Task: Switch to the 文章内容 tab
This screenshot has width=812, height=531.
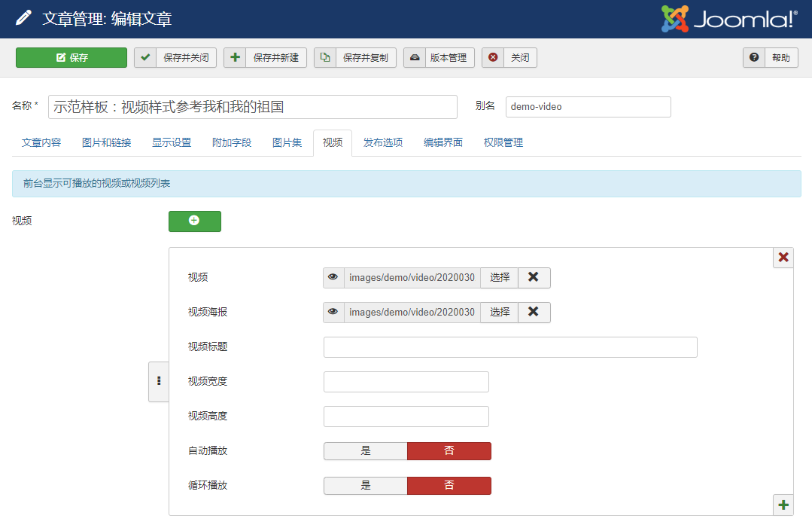Action: click(41, 142)
